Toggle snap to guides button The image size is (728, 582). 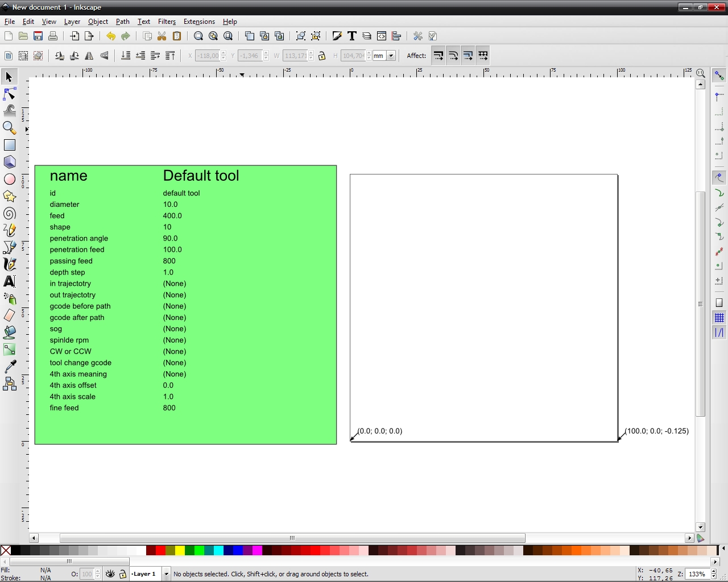pos(719,332)
